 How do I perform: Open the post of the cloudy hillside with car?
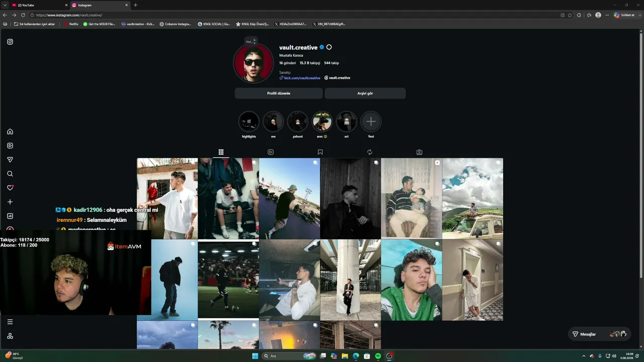(472, 199)
